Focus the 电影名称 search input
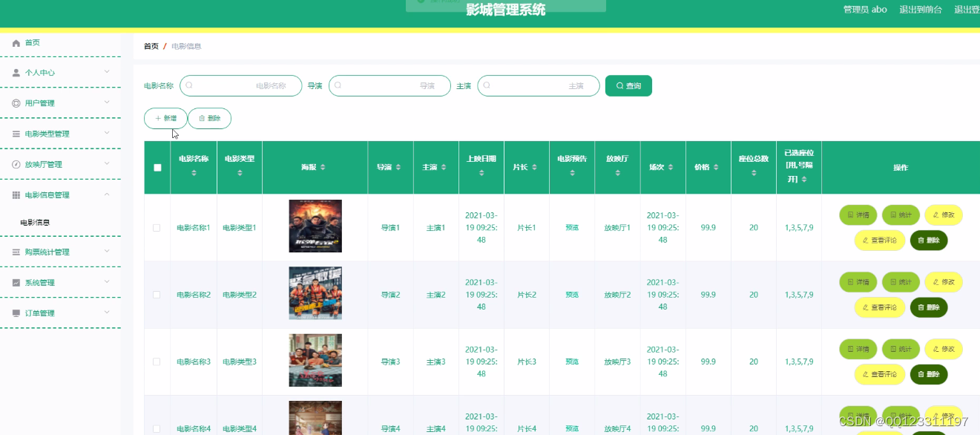Viewport: 980px width, 435px height. tap(241, 86)
